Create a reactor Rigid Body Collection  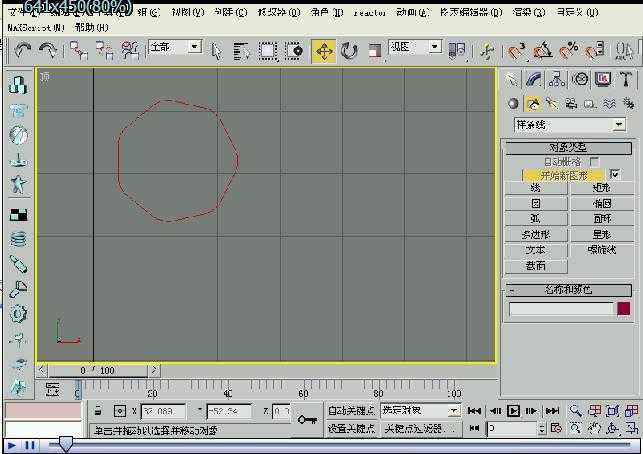(x=18, y=85)
